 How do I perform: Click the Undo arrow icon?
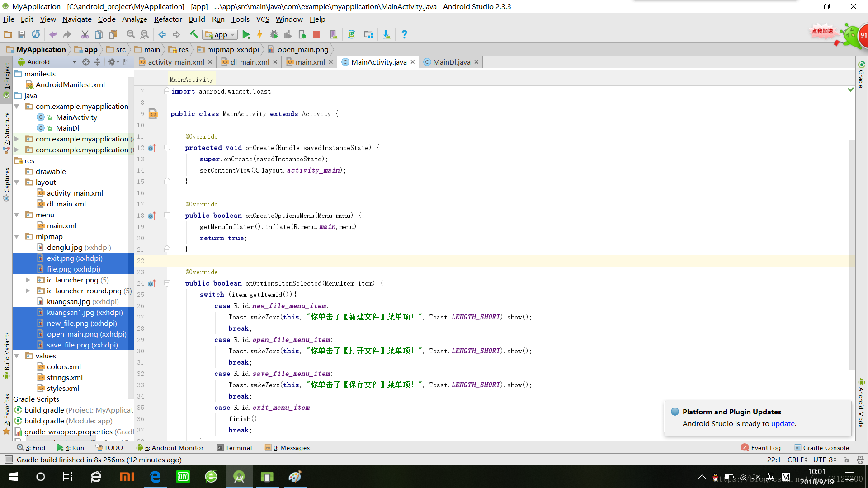pos(53,34)
